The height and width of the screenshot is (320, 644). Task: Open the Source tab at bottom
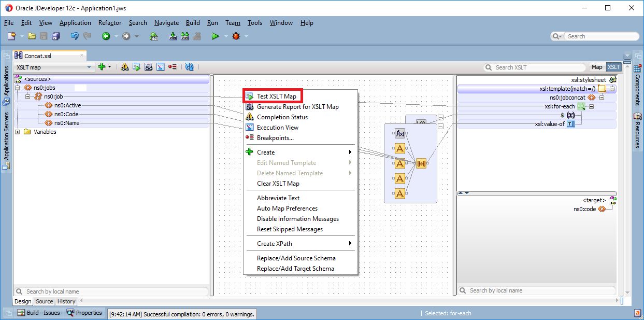[x=44, y=301]
